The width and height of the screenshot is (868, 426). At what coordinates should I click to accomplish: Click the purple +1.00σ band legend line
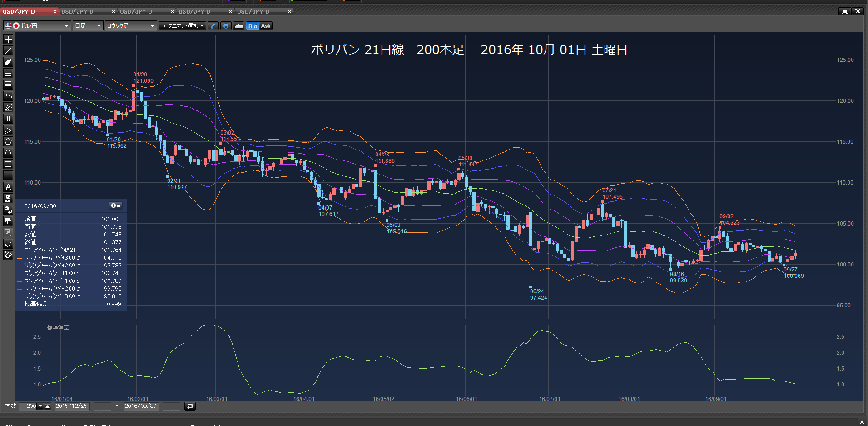pyautogui.click(x=20, y=273)
